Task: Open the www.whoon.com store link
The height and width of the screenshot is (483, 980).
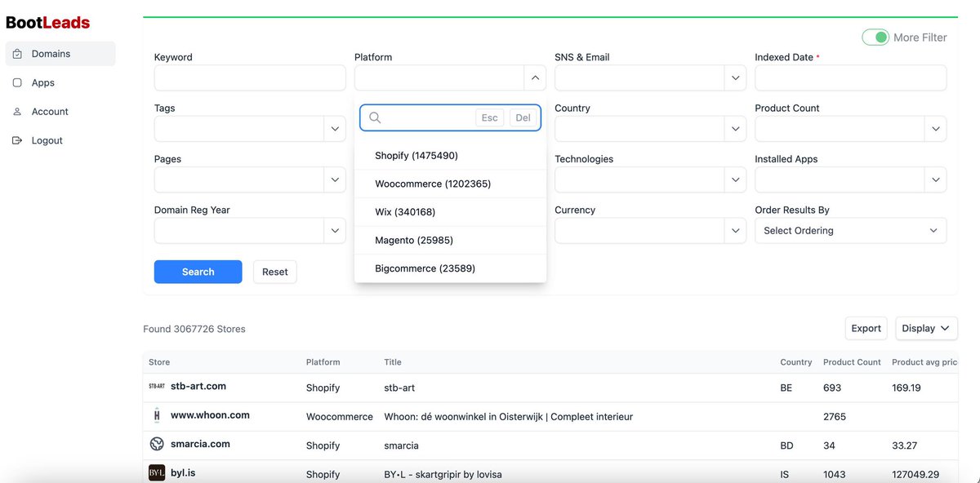Action: [x=210, y=415]
